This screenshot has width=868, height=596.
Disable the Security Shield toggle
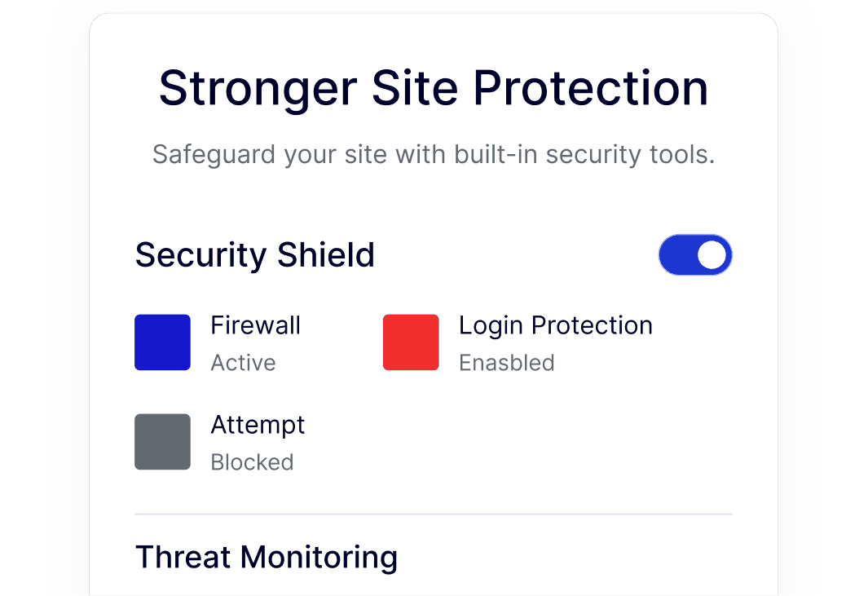point(695,254)
